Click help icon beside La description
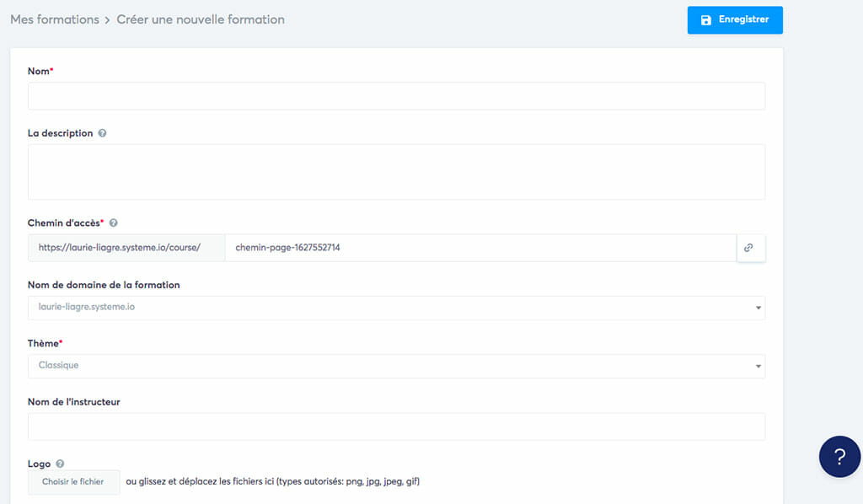Viewport: 863px width, 504px height. click(x=102, y=133)
